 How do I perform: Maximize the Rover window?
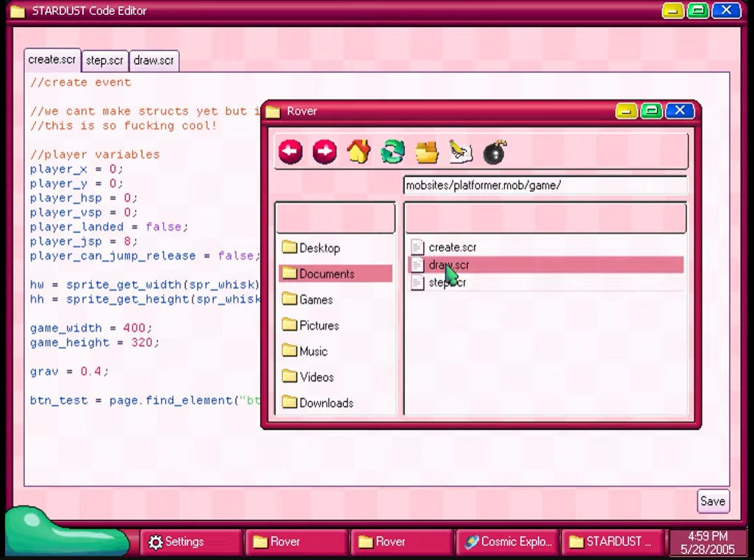(652, 111)
